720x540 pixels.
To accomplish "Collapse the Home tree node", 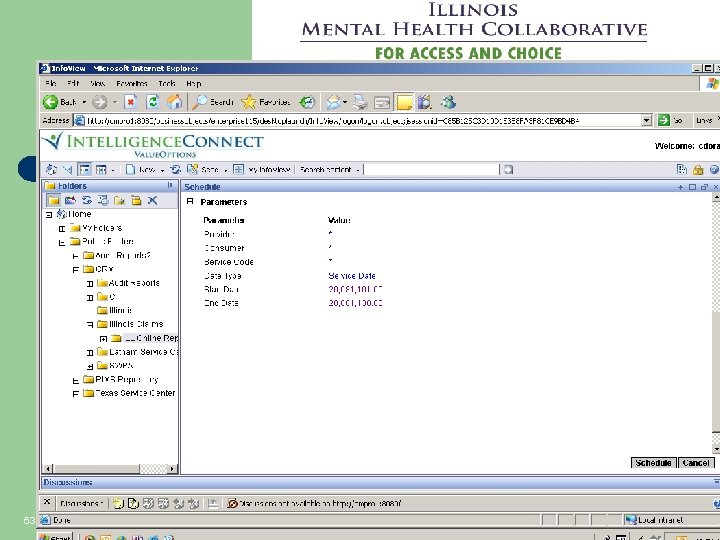I will (49, 214).
